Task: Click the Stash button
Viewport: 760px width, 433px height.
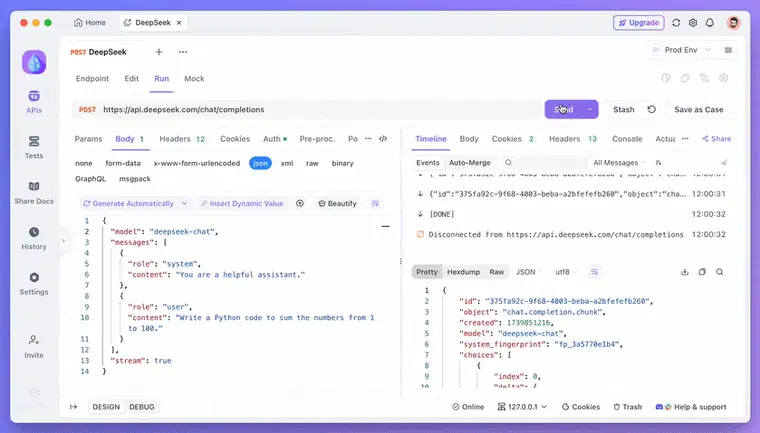Action: click(623, 110)
